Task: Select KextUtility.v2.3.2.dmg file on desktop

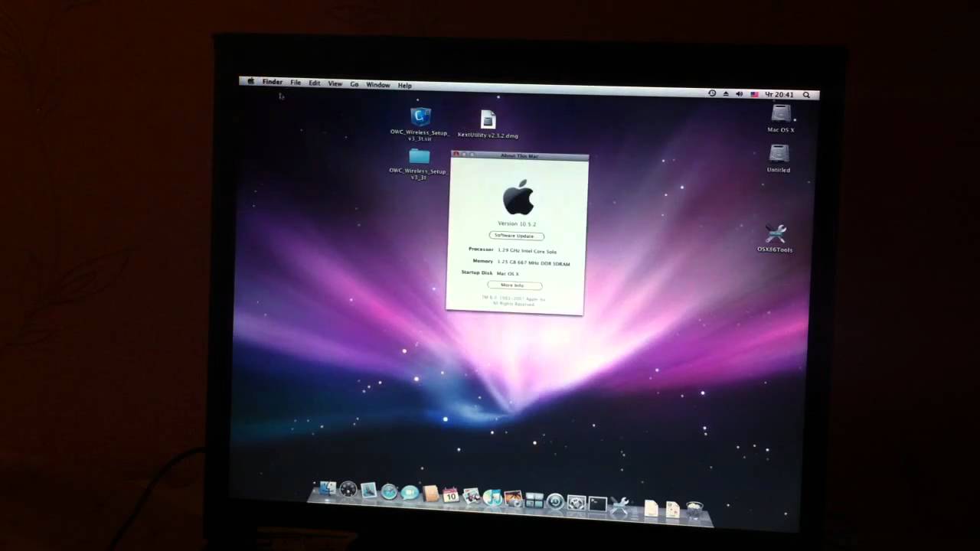Action: click(x=488, y=119)
